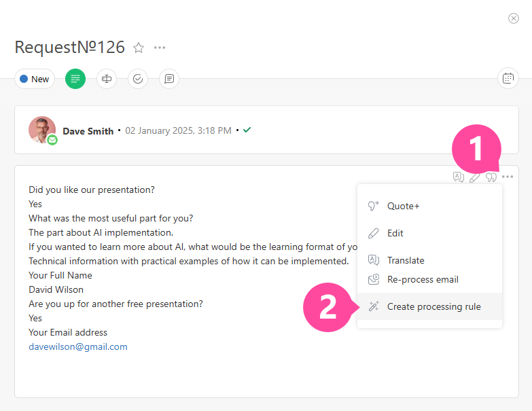This screenshot has height=411, width=532.
Task: Open the New status dropdown
Action: [35, 79]
